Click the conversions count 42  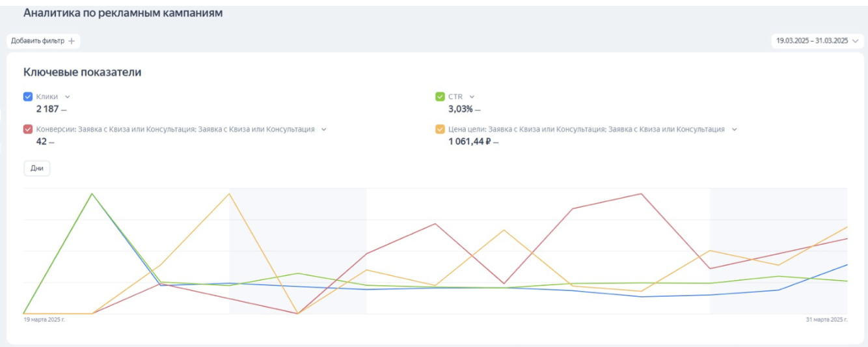41,141
